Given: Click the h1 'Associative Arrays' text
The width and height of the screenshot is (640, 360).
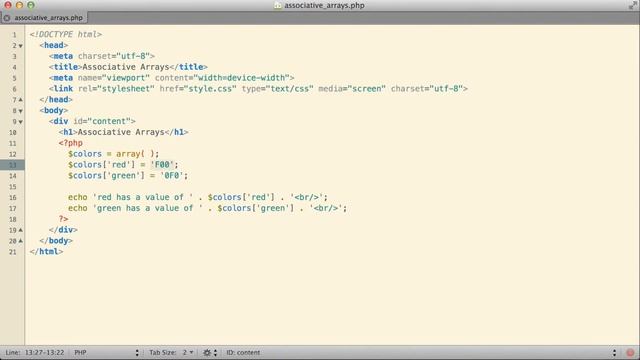Looking at the screenshot, I should (x=121, y=132).
